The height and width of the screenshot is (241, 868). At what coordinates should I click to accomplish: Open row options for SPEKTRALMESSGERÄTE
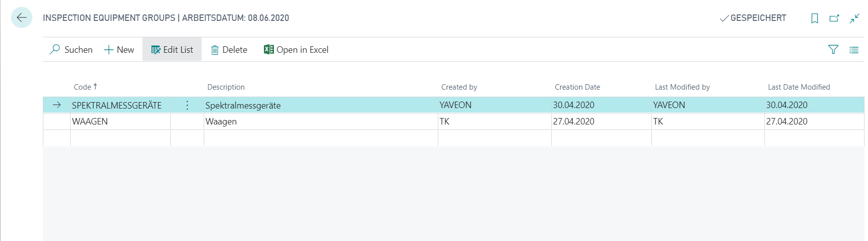pos(187,105)
